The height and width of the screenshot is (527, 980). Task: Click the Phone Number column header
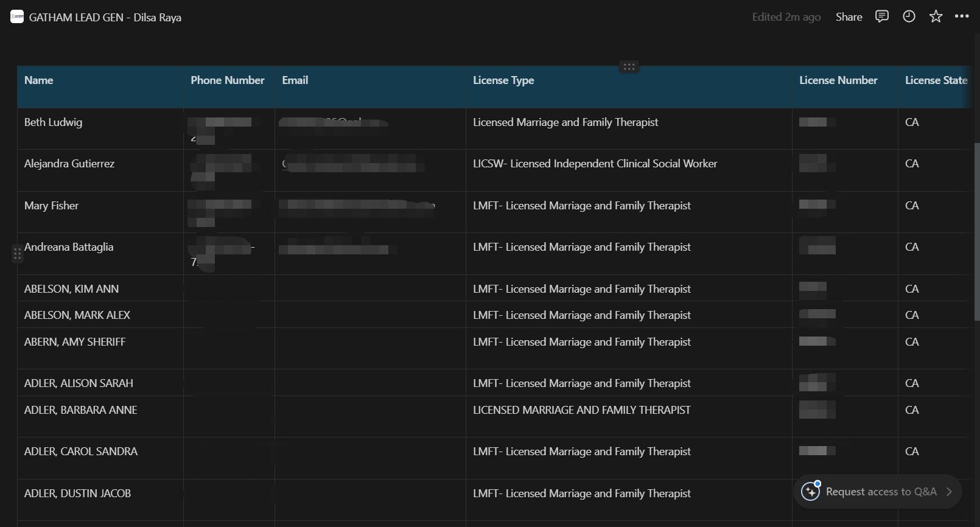pos(229,87)
